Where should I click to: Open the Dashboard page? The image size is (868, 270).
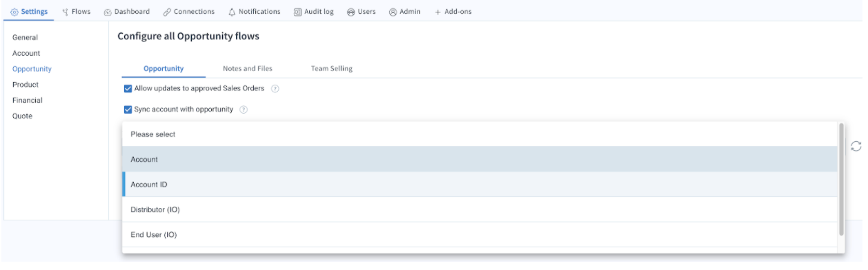click(127, 12)
